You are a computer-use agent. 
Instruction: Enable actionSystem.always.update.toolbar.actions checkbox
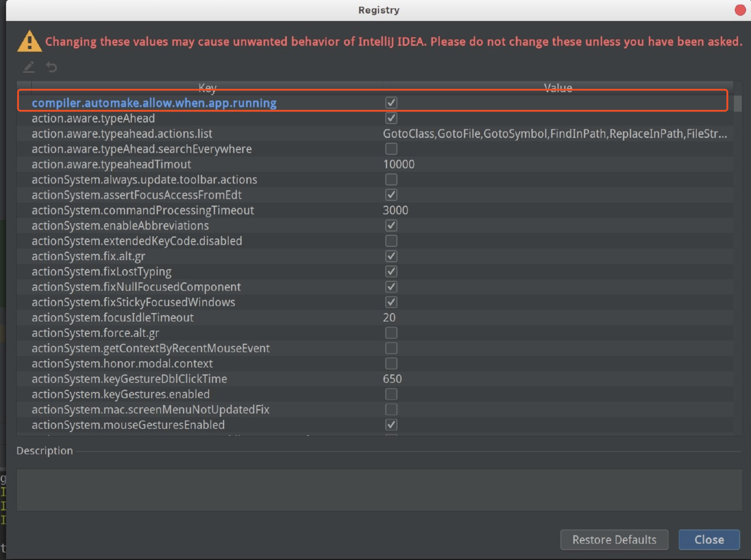(x=391, y=179)
